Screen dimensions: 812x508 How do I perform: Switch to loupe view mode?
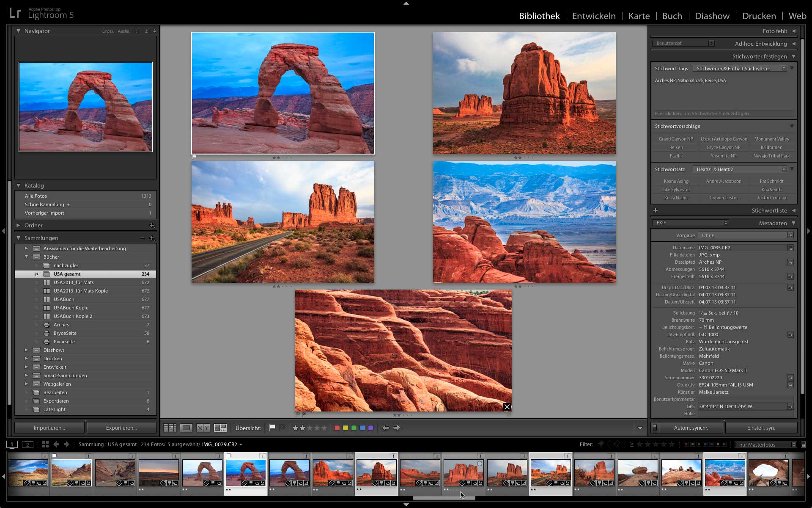point(186,428)
